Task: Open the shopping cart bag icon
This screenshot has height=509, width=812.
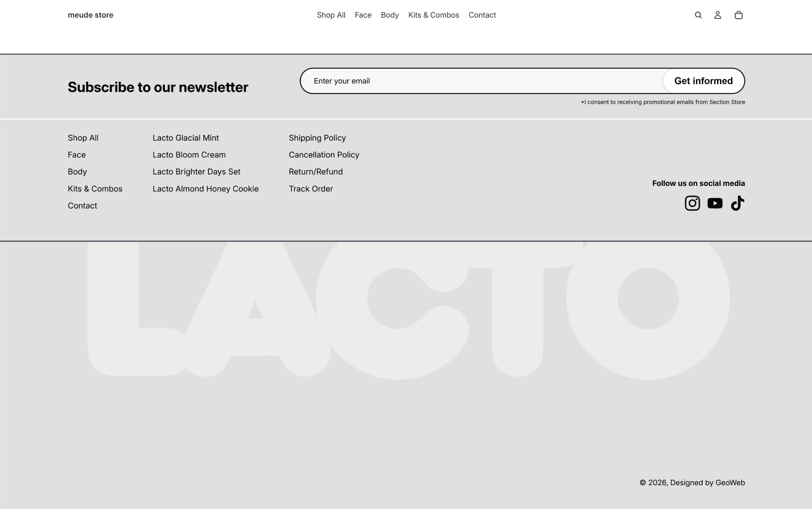Action: click(739, 15)
